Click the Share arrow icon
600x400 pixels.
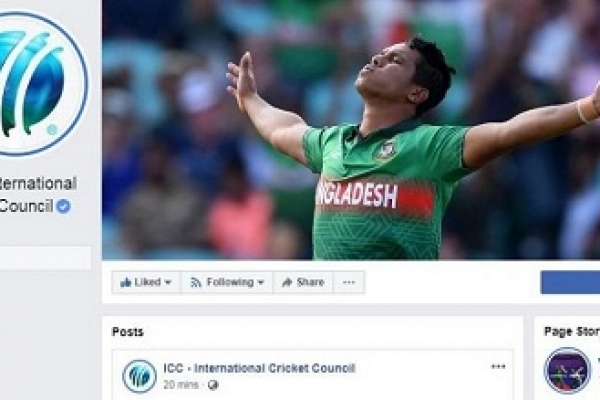coord(287,282)
